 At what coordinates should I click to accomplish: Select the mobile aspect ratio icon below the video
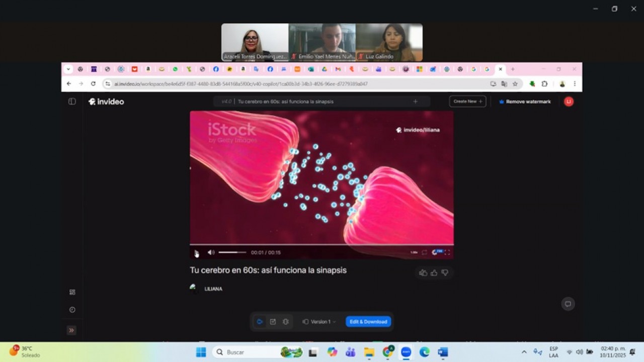click(x=285, y=321)
